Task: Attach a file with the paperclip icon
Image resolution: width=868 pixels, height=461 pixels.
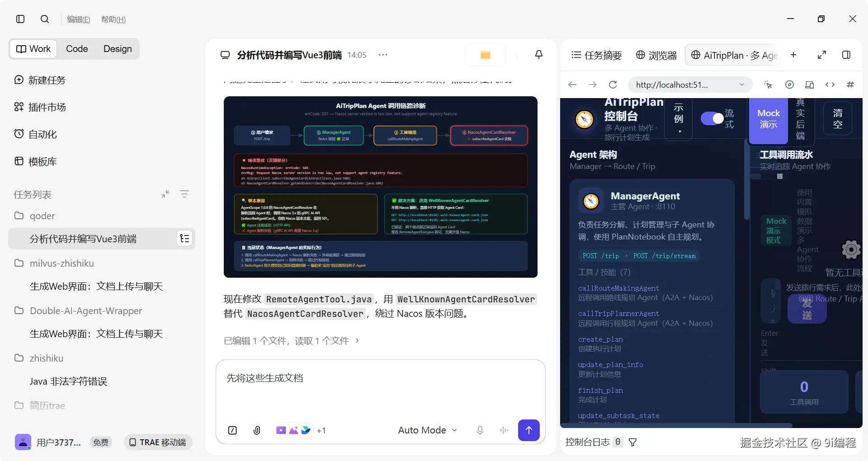Action: coord(257,430)
